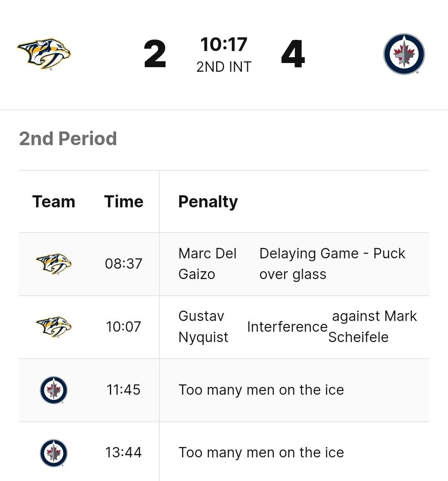
Task: Tap the 10:17 game clock
Action: click(224, 44)
